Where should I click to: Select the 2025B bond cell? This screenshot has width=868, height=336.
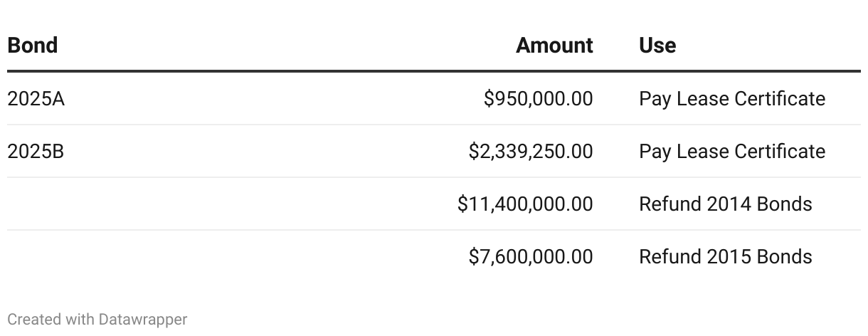click(36, 152)
